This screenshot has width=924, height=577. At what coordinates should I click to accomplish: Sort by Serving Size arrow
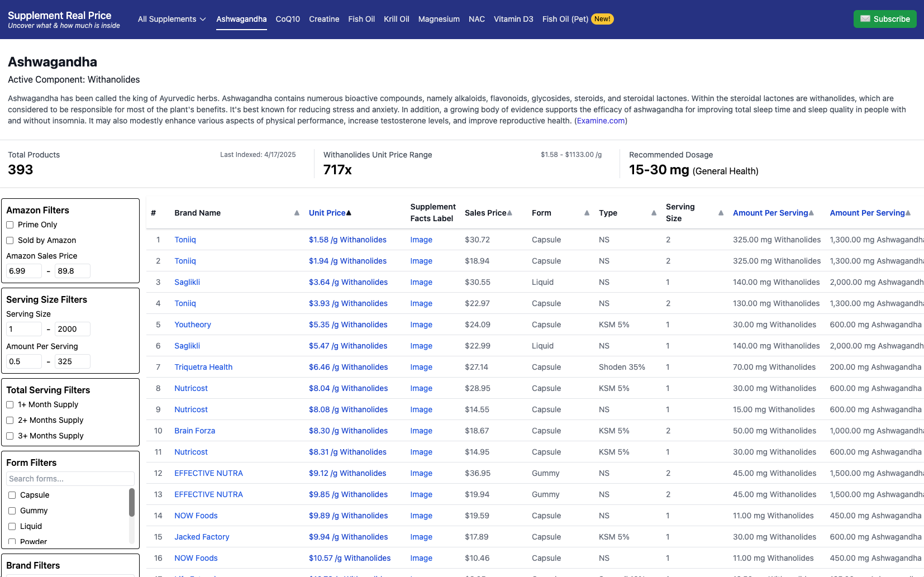pyautogui.click(x=721, y=213)
